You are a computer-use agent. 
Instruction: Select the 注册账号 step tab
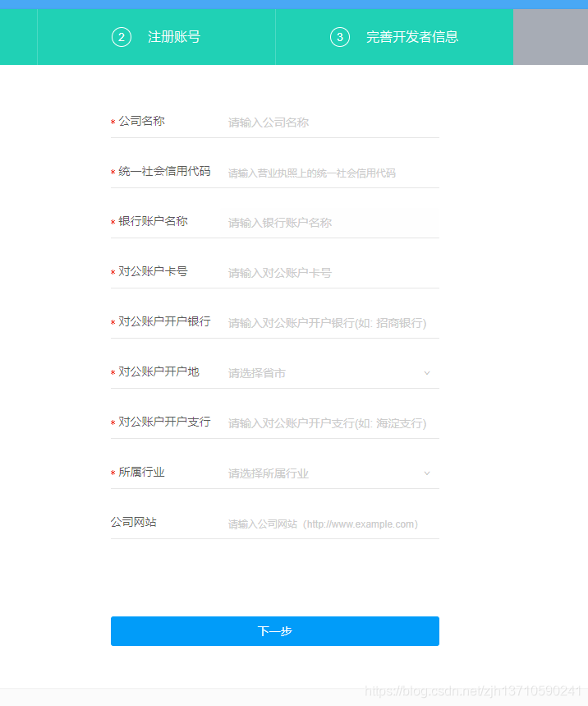[x=156, y=37]
